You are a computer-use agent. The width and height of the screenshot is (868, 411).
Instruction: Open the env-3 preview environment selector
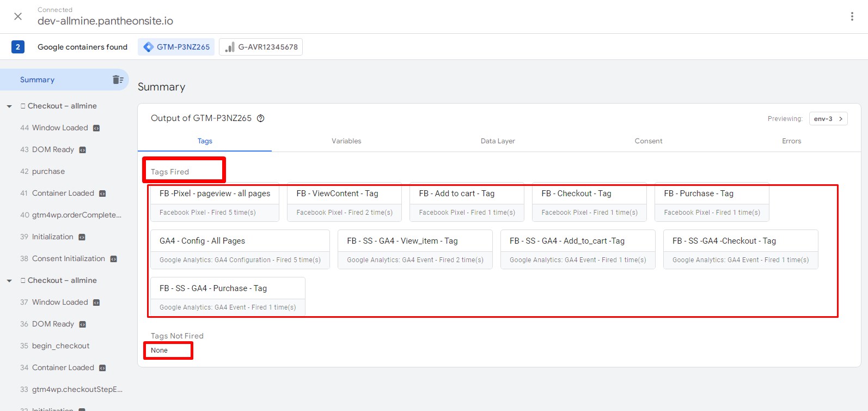(828, 119)
